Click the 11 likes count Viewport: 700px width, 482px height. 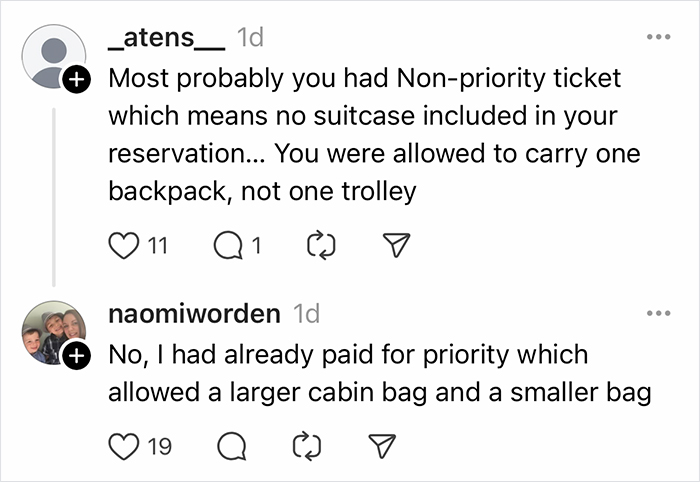click(x=157, y=244)
